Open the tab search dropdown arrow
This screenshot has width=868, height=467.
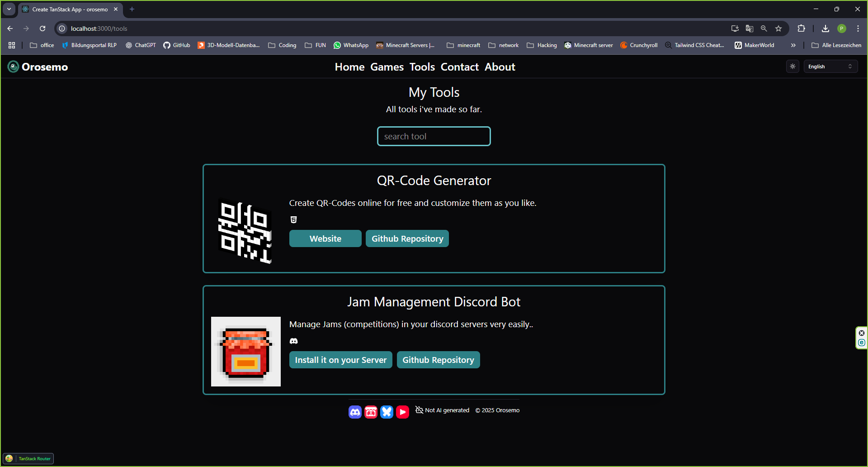tap(9, 9)
